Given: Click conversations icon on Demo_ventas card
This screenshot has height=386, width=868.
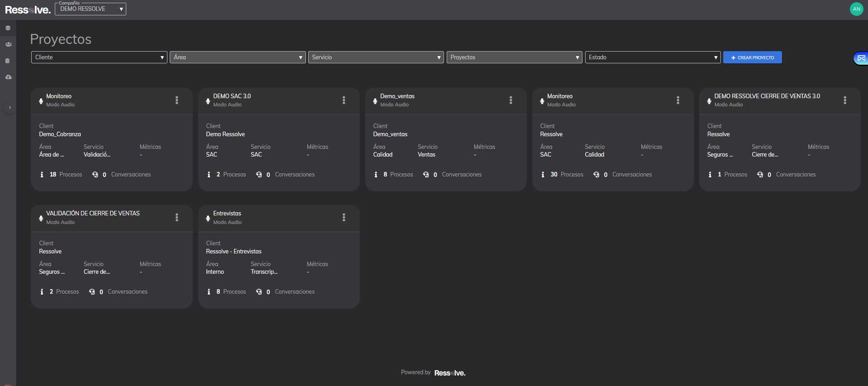Looking at the screenshot, I should pyautogui.click(x=426, y=175).
